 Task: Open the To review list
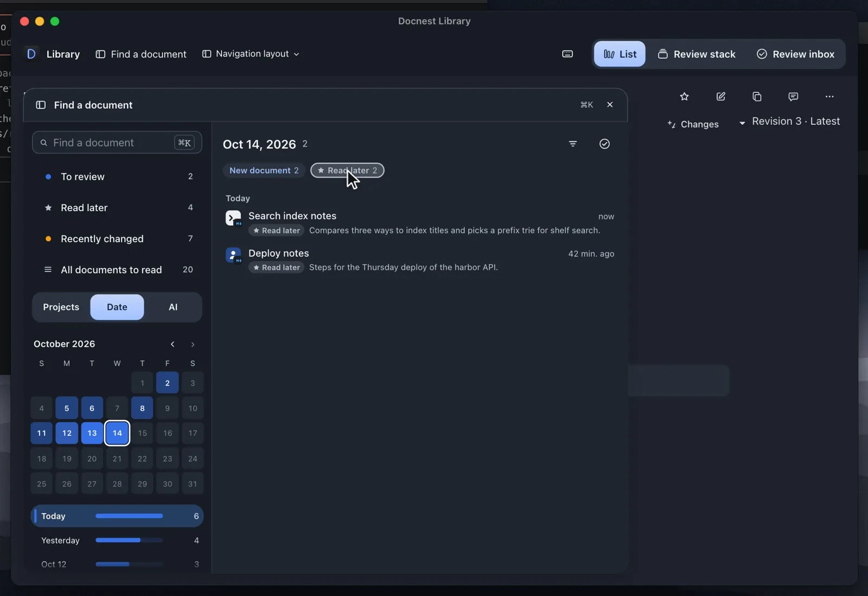[x=117, y=176]
